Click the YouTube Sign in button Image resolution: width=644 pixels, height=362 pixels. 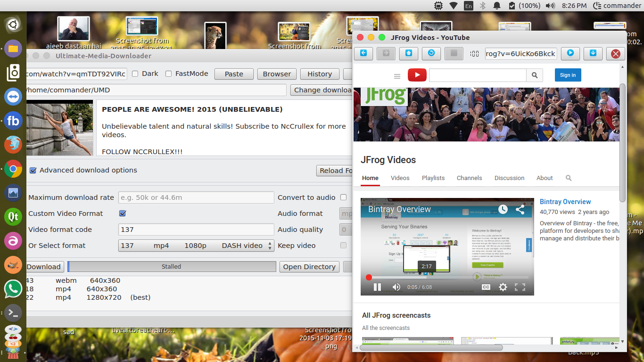(x=568, y=75)
